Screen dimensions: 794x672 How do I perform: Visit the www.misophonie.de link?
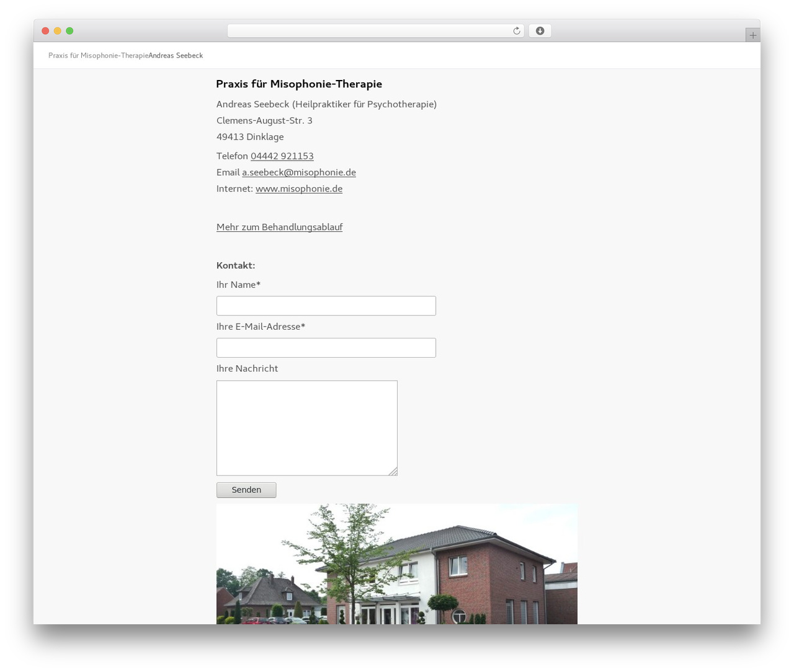(299, 188)
